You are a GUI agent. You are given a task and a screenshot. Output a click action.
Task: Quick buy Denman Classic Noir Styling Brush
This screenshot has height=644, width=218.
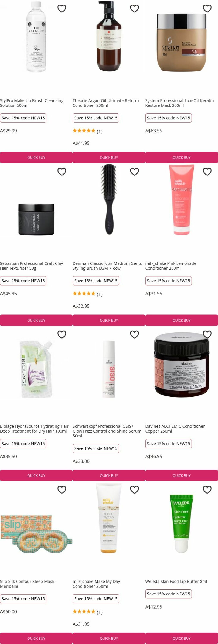click(x=109, y=320)
